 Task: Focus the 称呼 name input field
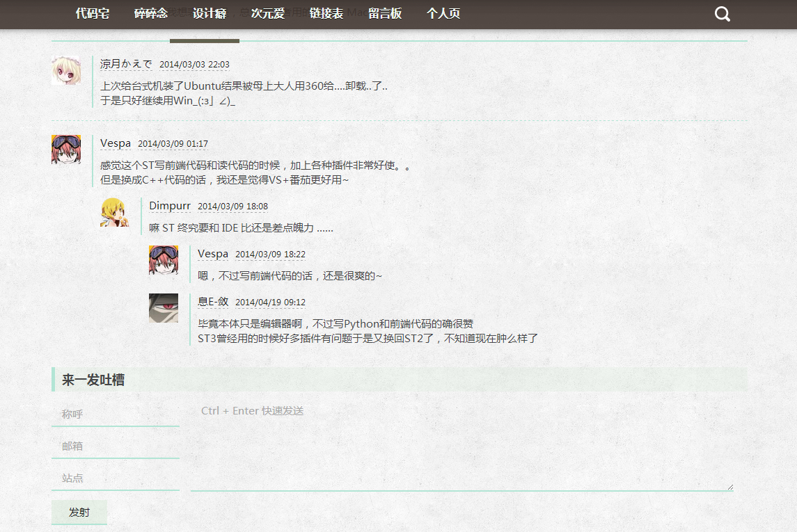[115, 414]
